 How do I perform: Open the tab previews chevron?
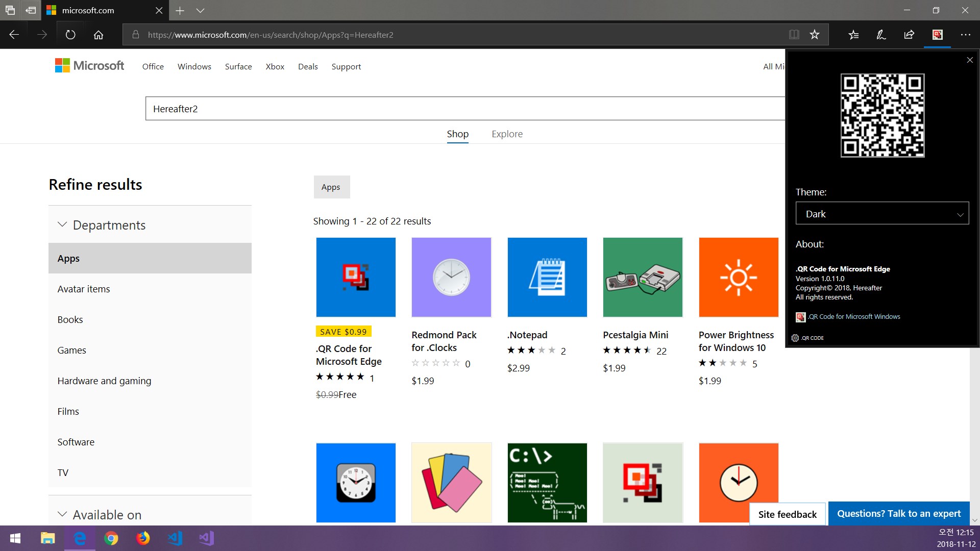pyautogui.click(x=200, y=10)
